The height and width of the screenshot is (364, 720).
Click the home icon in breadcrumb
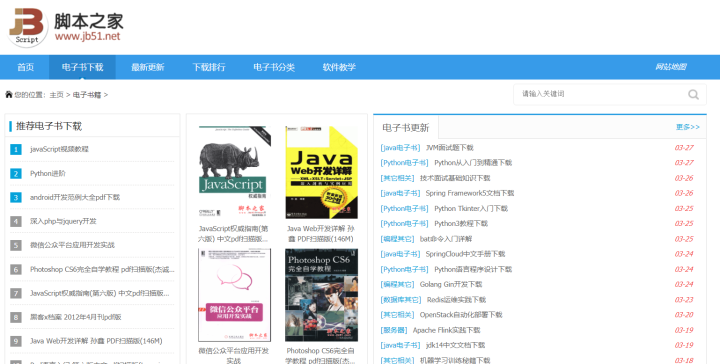[8, 95]
